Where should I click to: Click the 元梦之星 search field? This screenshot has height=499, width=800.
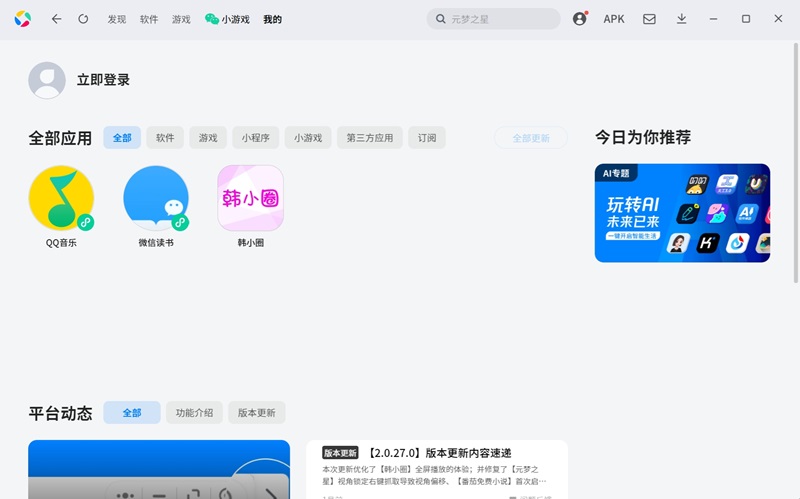click(x=493, y=19)
